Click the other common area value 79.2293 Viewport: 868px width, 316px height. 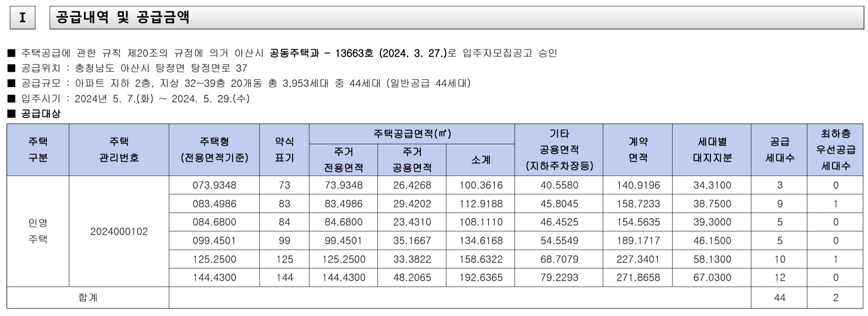559,278
